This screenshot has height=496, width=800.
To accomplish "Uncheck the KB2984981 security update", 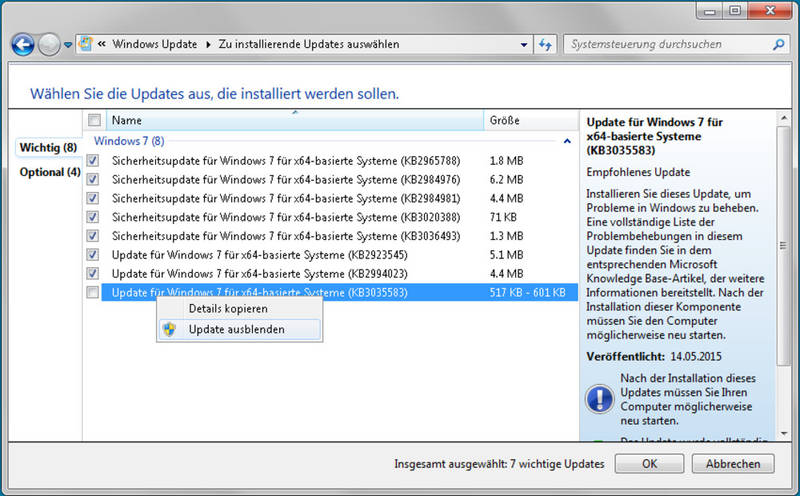I will 92,199.
